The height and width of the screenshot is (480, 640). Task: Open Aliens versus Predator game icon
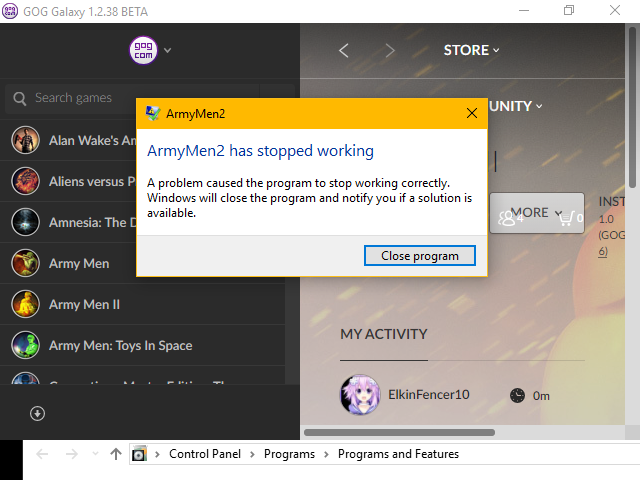click(25, 181)
